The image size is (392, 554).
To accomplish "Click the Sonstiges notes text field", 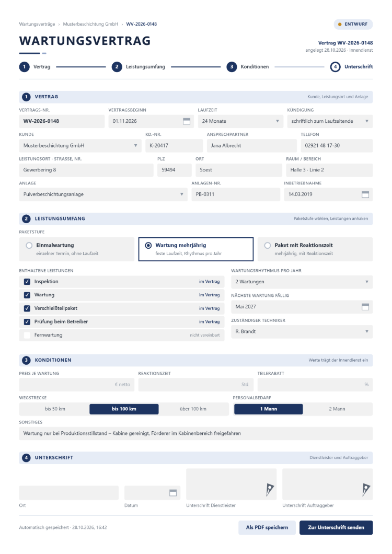I will click(196, 433).
